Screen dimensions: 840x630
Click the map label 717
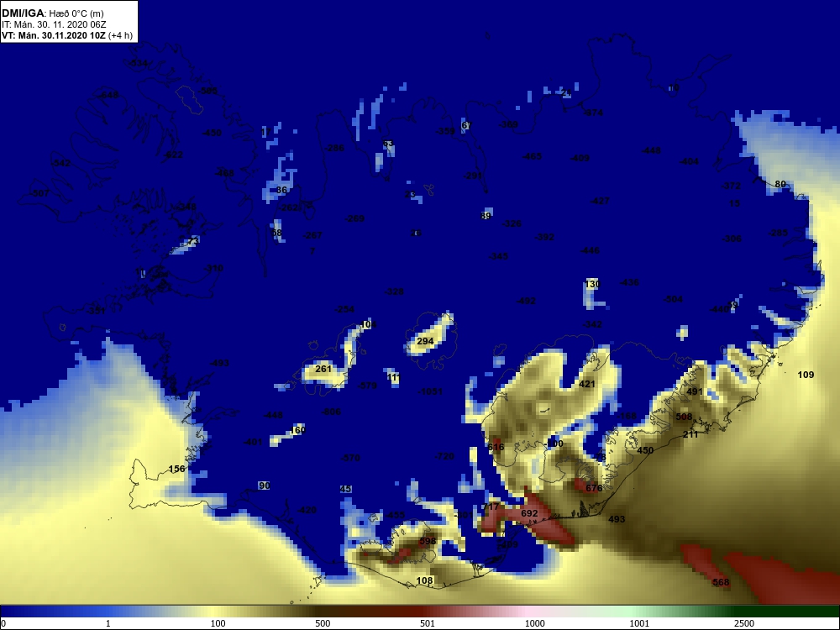(491, 507)
